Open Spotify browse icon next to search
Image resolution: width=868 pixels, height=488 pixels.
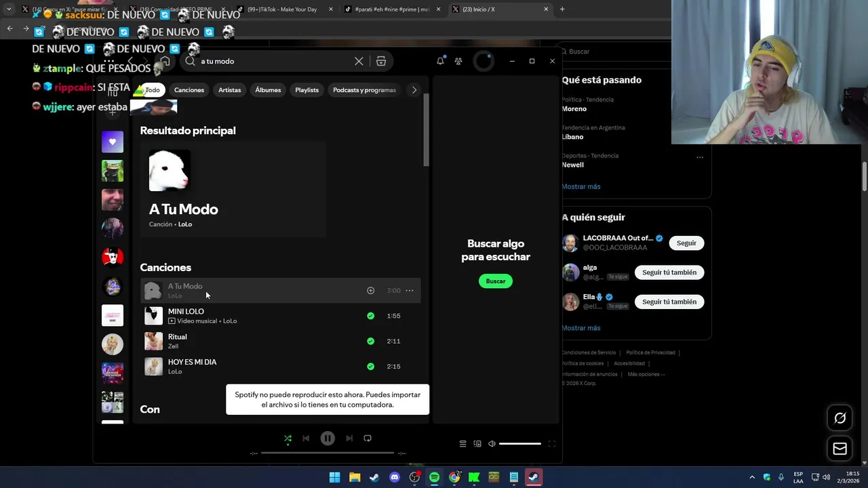pos(381,61)
